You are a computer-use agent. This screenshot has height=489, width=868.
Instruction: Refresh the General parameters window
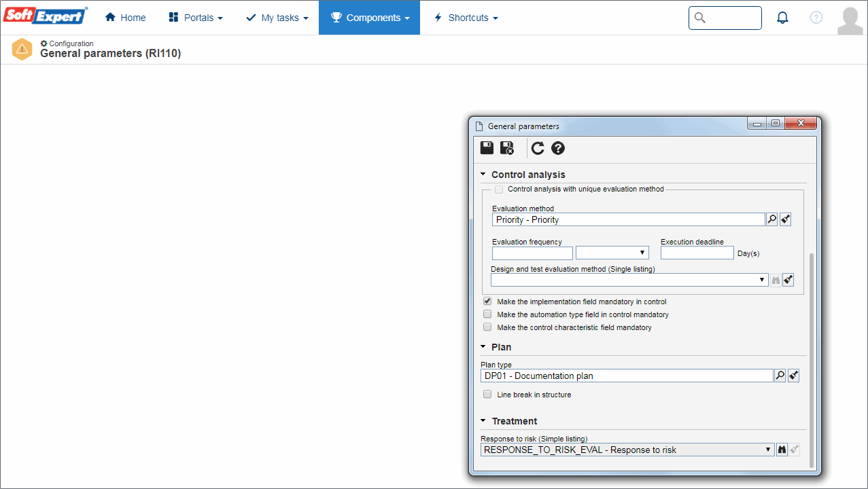pos(538,148)
